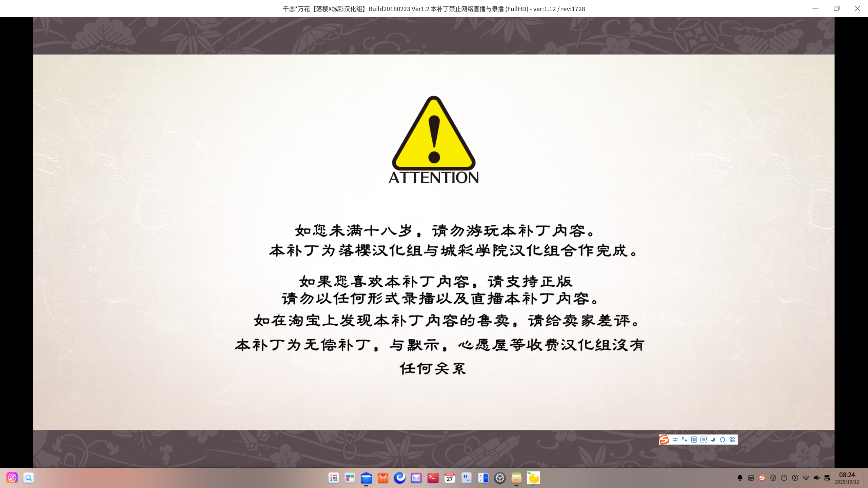Open the gear system settings in the dock
The image size is (868, 488).
click(x=500, y=478)
